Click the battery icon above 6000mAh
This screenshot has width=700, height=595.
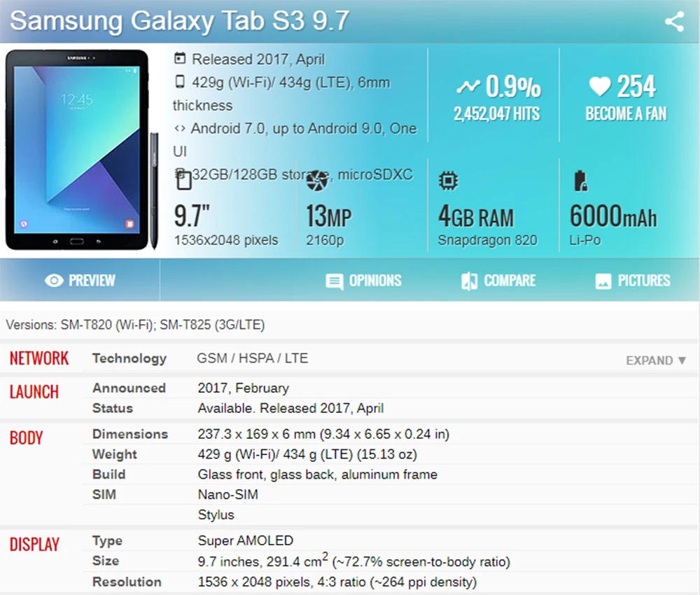(x=580, y=181)
